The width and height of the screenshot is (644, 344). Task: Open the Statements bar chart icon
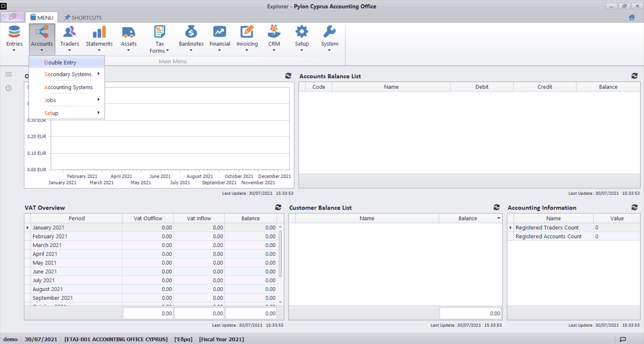[99, 32]
